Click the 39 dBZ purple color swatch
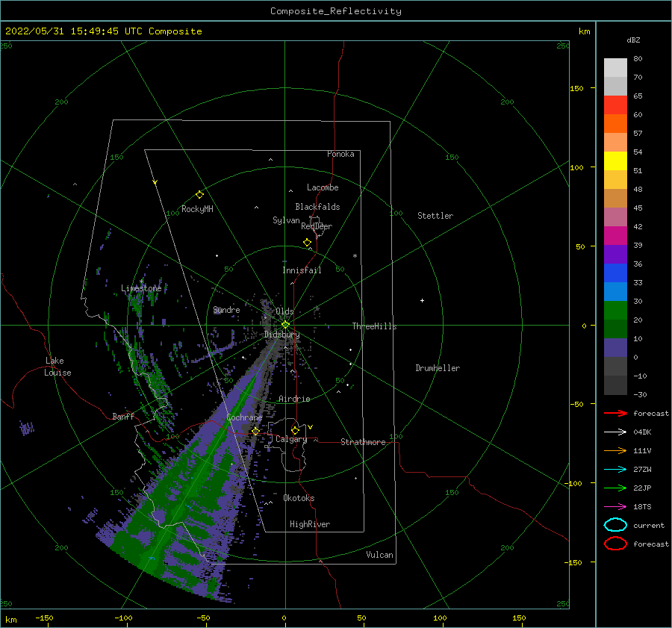The image size is (672, 628). click(615, 254)
